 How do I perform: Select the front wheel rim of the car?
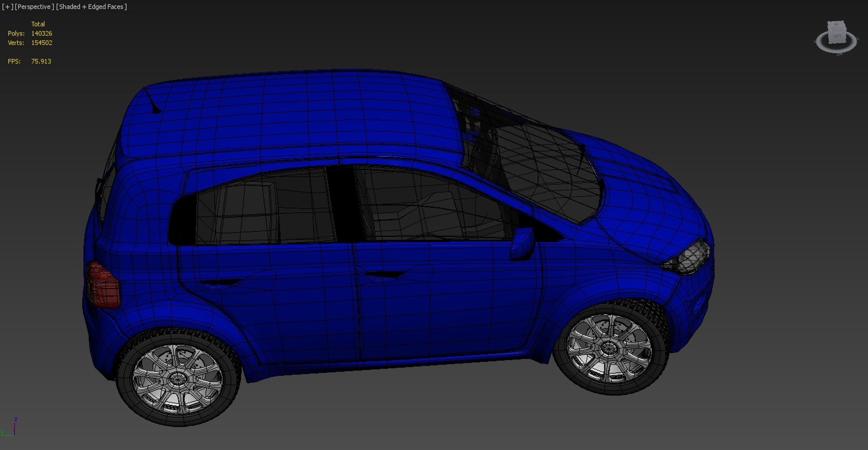(609, 348)
